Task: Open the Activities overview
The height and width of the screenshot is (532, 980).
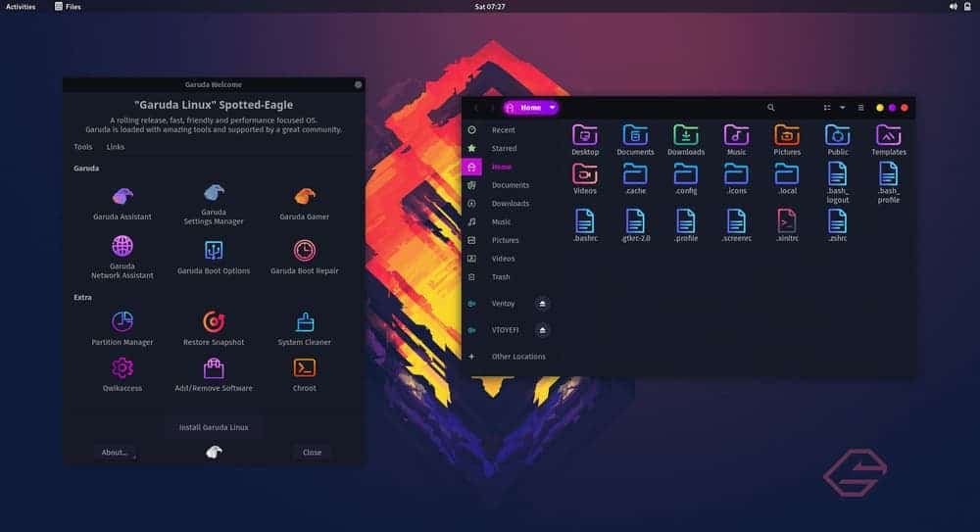Action: click(21, 6)
